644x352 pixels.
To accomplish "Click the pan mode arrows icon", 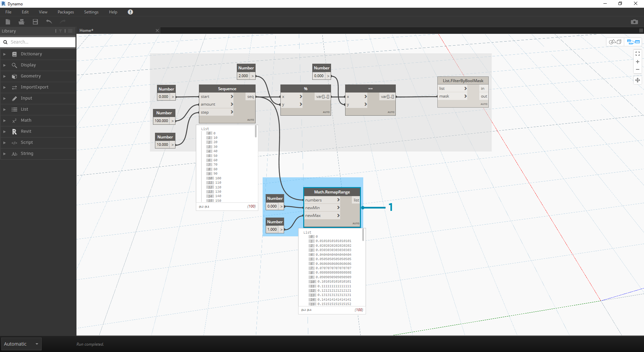I will pos(637,80).
